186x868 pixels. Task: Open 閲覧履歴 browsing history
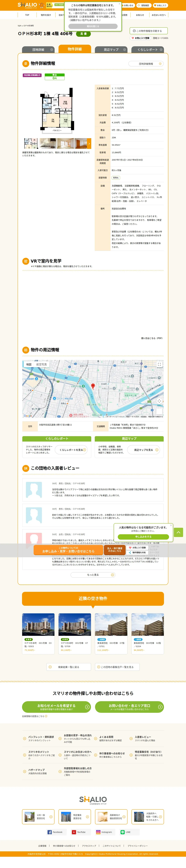click(x=144, y=5)
